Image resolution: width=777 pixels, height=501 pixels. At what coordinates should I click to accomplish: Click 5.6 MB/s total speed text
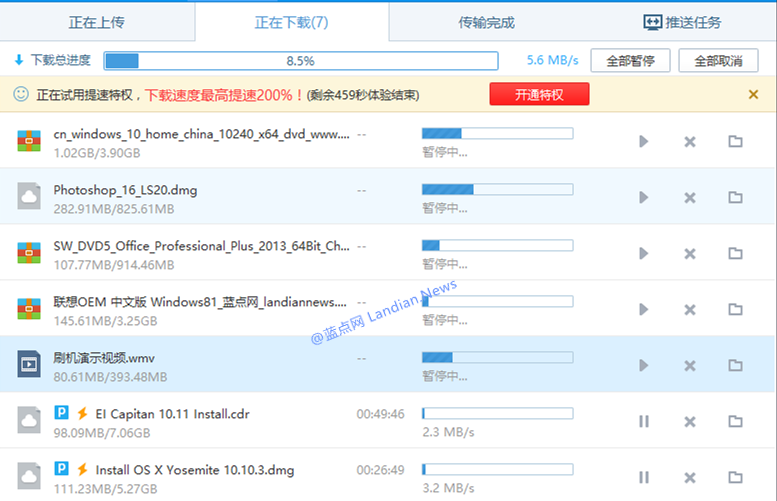click(553, 60)
